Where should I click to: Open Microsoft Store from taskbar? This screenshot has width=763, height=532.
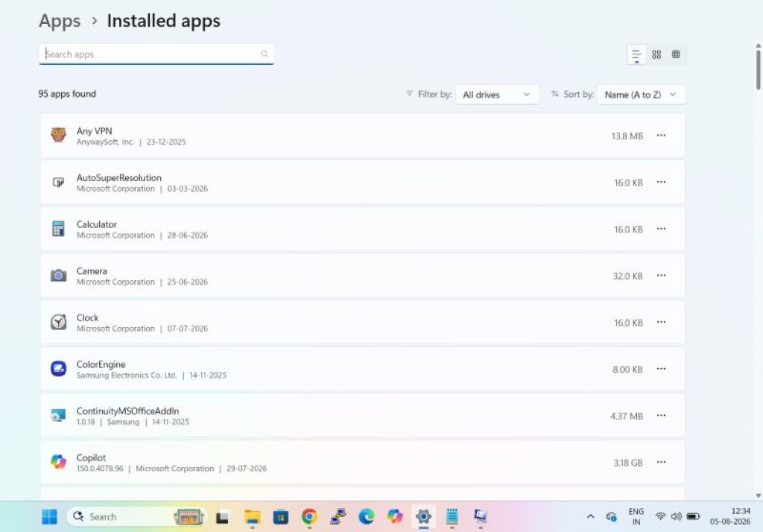click(x=281, y=517)
